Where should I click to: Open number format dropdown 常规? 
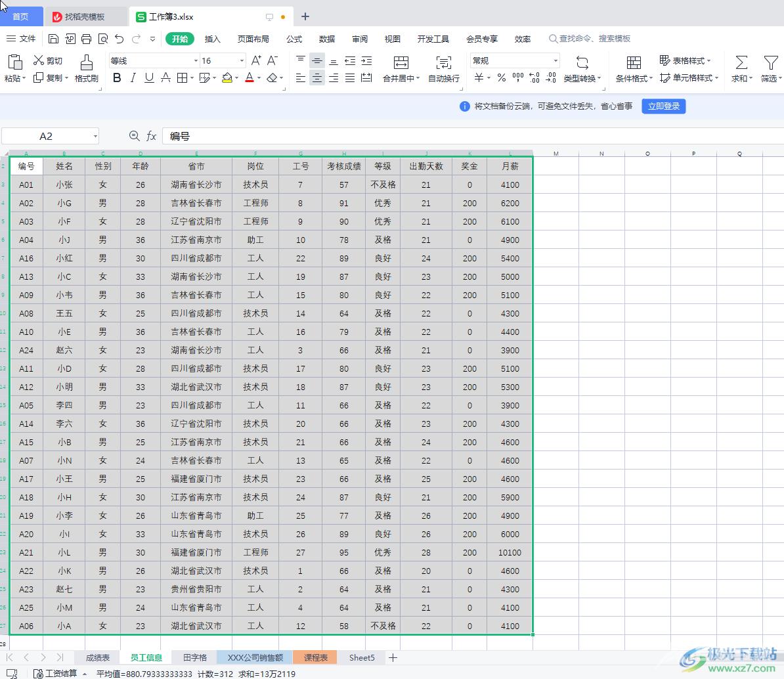point(555,60)
